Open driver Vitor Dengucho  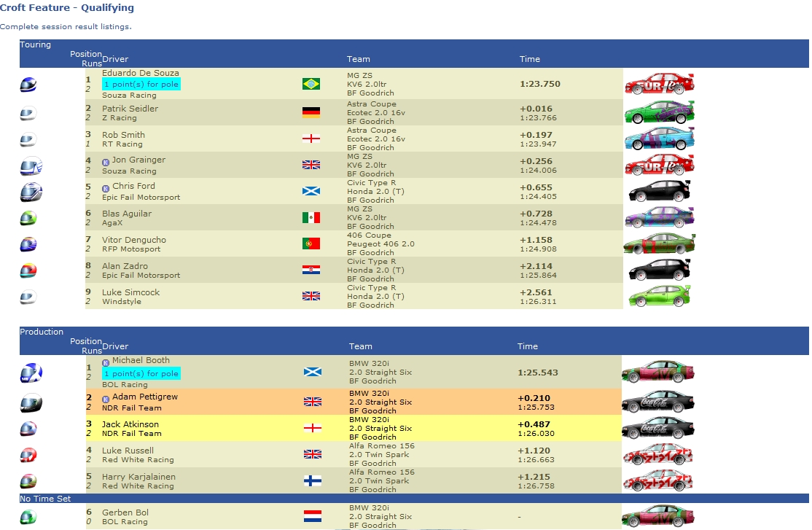(x=134, y=240)
